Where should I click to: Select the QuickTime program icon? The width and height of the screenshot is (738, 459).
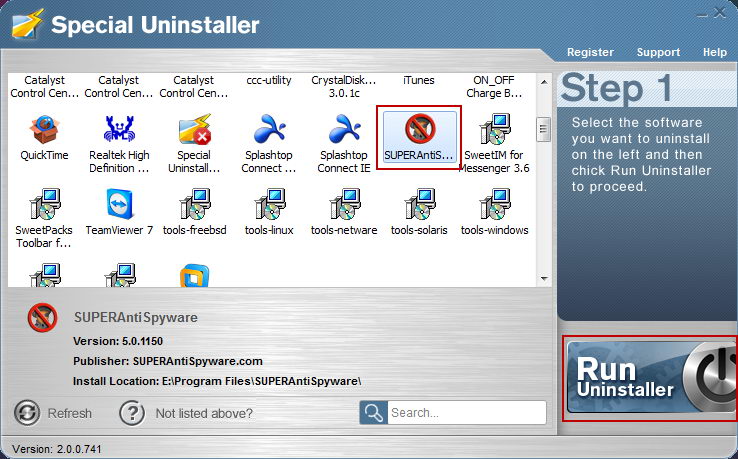44,129
